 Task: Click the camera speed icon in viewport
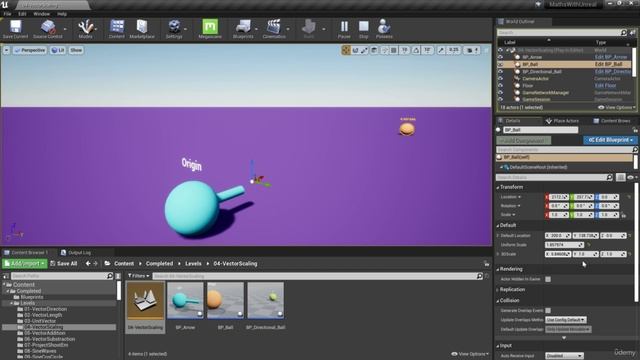pos(470,50)
